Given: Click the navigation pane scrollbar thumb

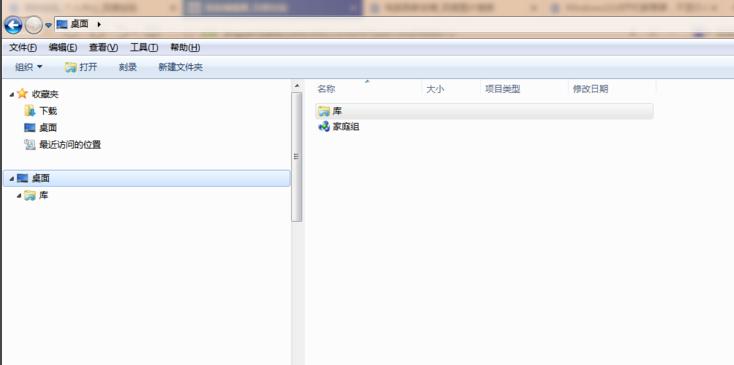Looking at the screenshot, I should tap(296, 157).
